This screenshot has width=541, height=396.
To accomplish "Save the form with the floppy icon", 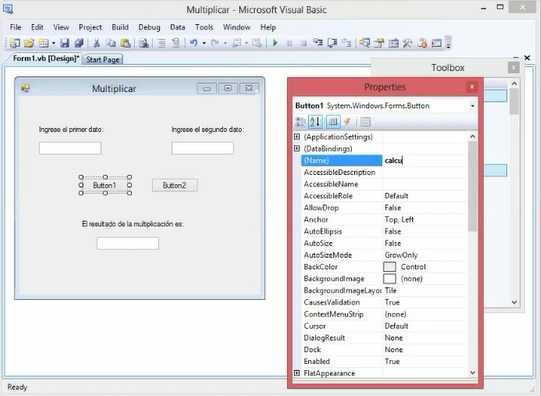I will [x=65, y=43].
